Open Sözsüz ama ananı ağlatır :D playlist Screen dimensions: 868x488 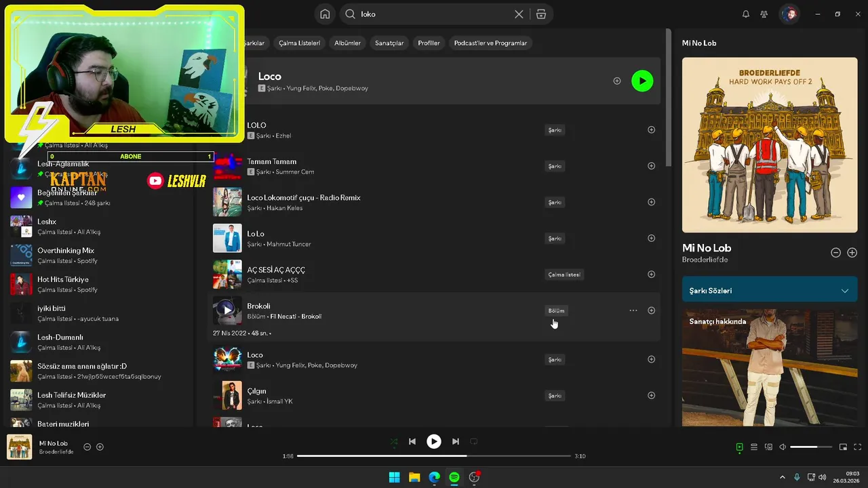click(98, 371)
